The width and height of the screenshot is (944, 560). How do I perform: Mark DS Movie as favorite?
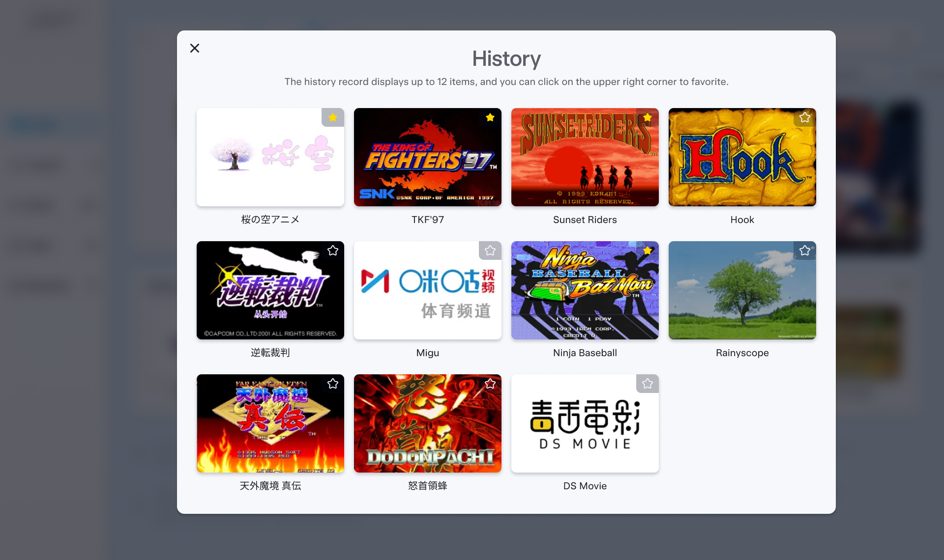tap(648, 384)
